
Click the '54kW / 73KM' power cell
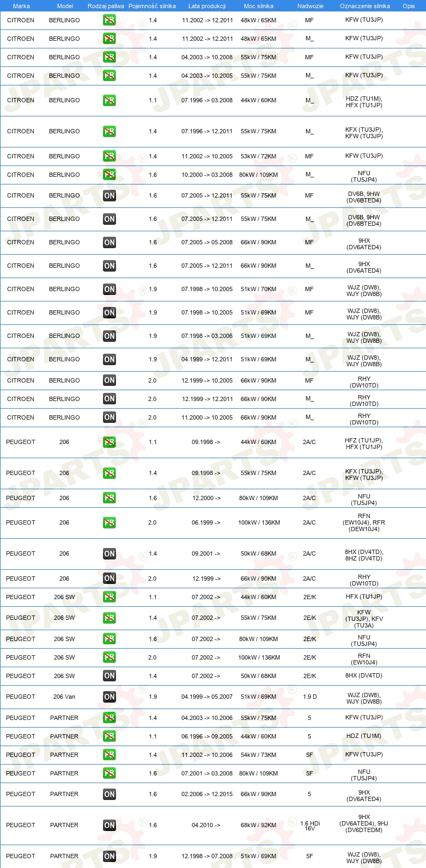point(258,755)
